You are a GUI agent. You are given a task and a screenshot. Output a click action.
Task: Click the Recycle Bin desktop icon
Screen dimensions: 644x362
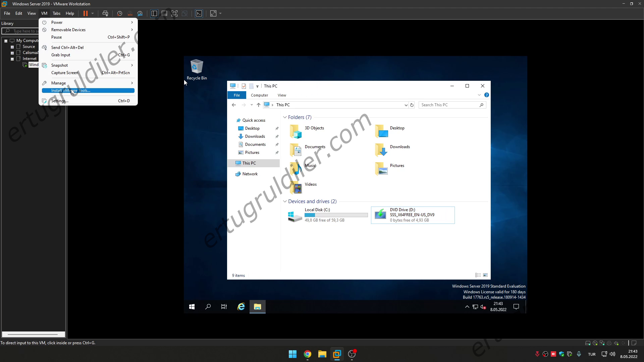pyautogui.click(x=197, y=70)
